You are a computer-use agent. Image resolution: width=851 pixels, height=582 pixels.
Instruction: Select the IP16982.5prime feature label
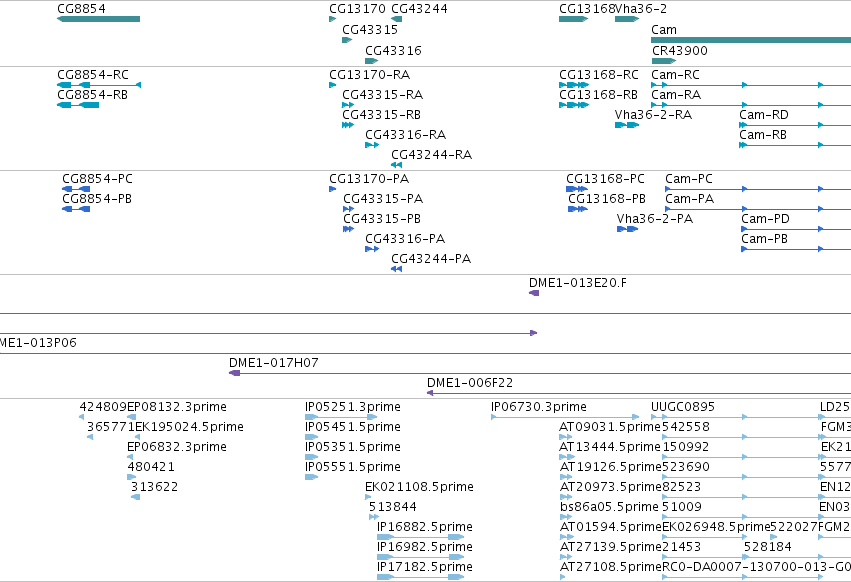pyautogui.click(x=425, y=547)
